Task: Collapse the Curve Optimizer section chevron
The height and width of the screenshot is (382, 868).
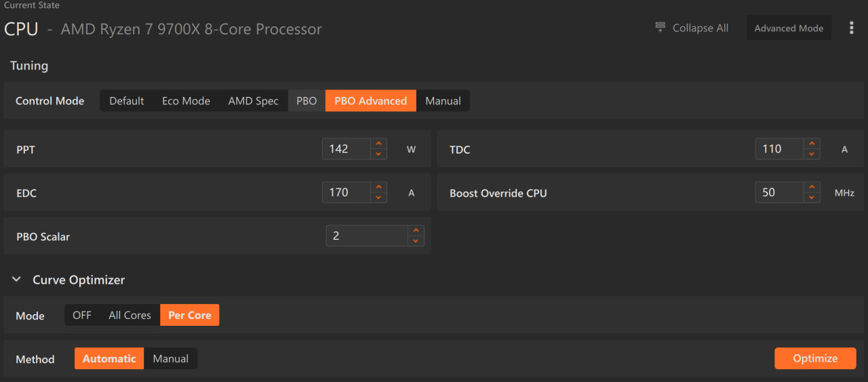Action: coord(16,279)
